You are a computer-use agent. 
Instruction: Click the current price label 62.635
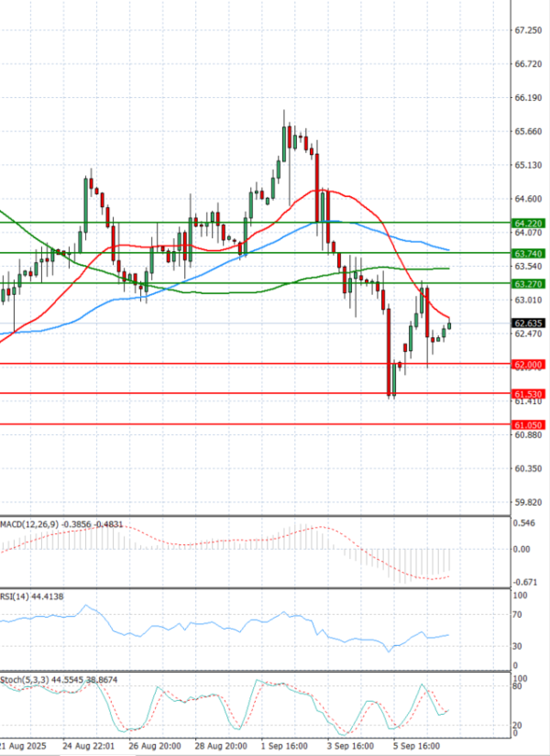click(529, 323)
